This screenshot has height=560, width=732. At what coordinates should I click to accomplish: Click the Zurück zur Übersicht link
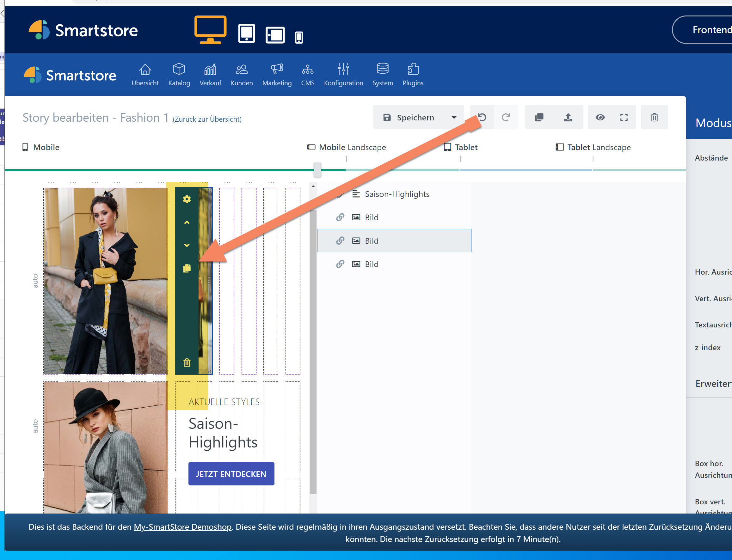point(207,119)
